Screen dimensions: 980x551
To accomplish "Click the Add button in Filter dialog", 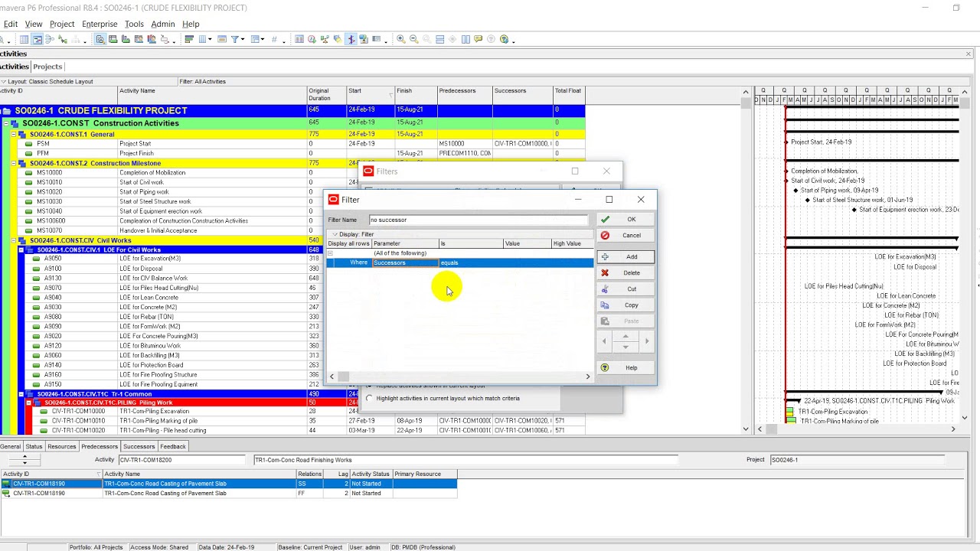I will pyautogui.click(x=626, y=257).
